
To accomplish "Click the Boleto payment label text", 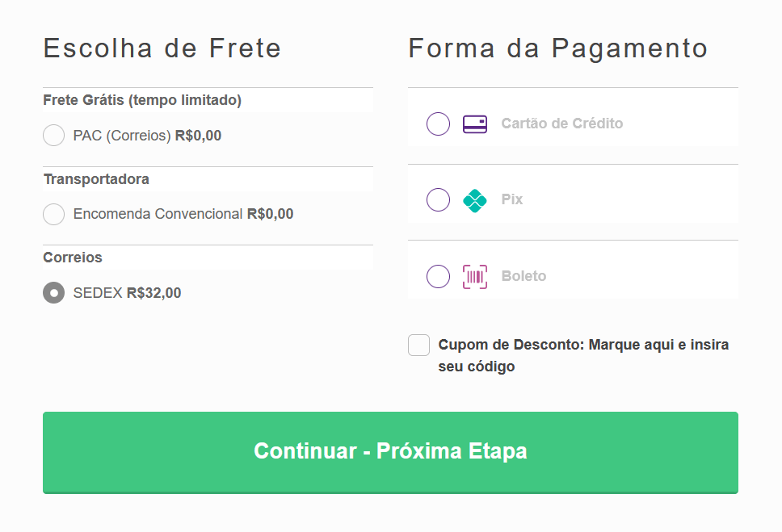I will pyautogui.click(x=523, y=277).
